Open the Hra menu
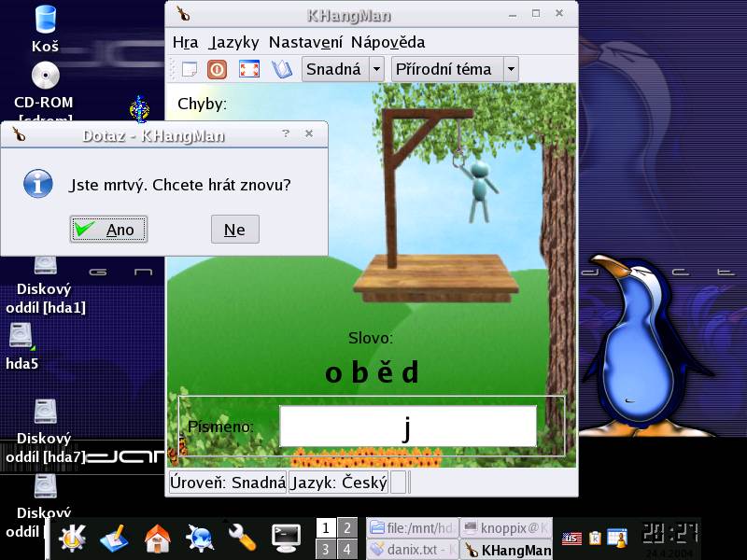747x560 pixels. click(185, 42)
